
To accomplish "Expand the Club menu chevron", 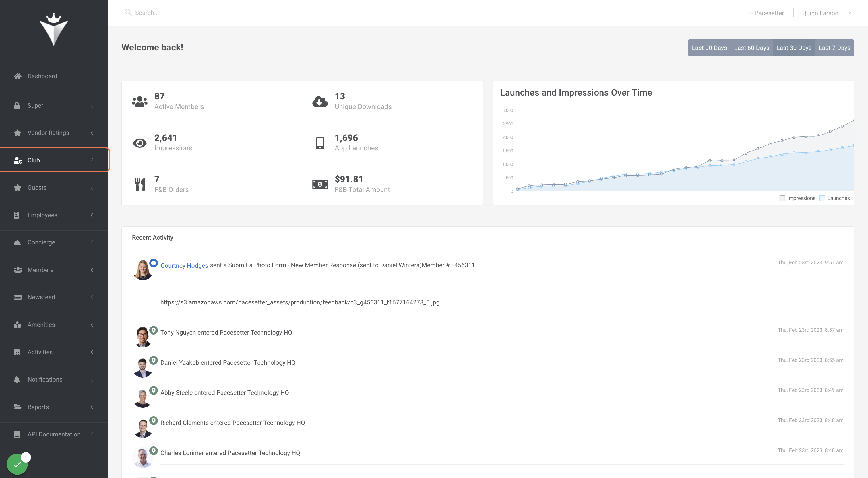I will pyautogui.click(x=92, y=160).
